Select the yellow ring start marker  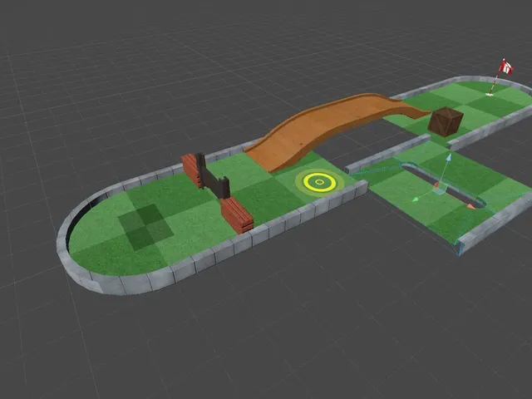319,183
